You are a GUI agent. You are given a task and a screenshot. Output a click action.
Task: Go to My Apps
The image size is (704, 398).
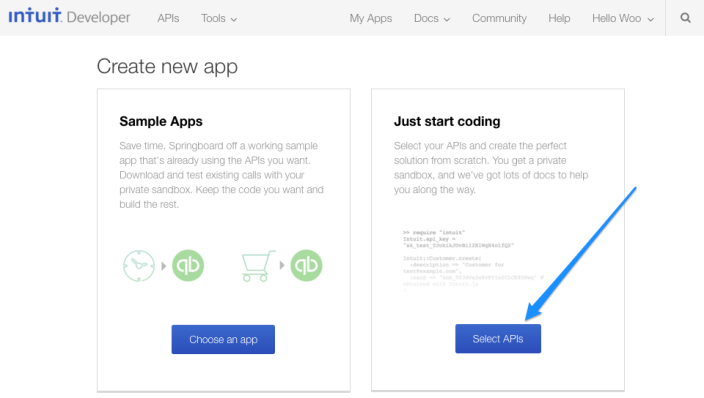coord(370,18)
